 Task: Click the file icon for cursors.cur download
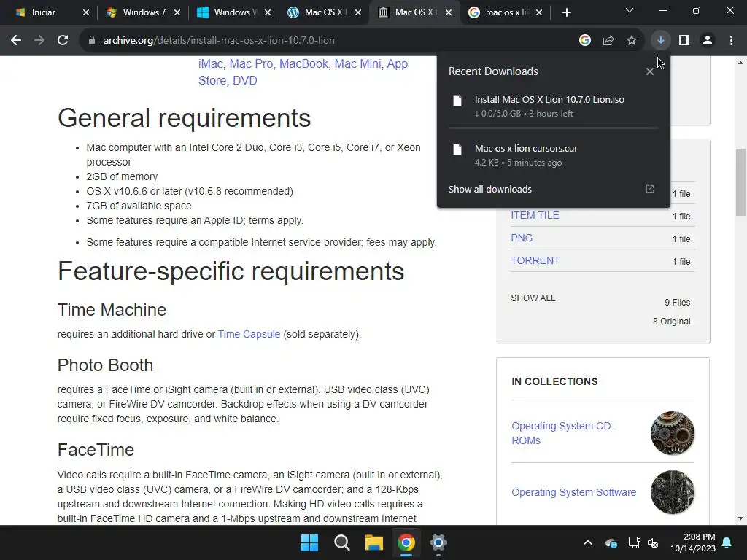tap(457, 149)
